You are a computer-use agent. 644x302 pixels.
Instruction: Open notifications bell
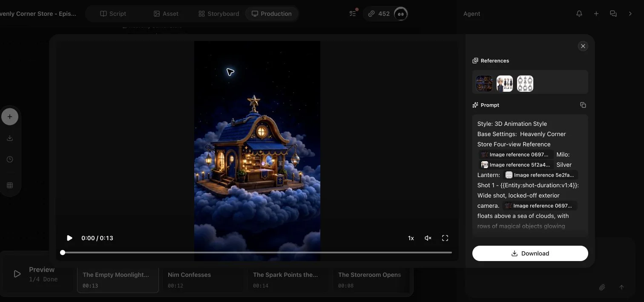[579, 14]
